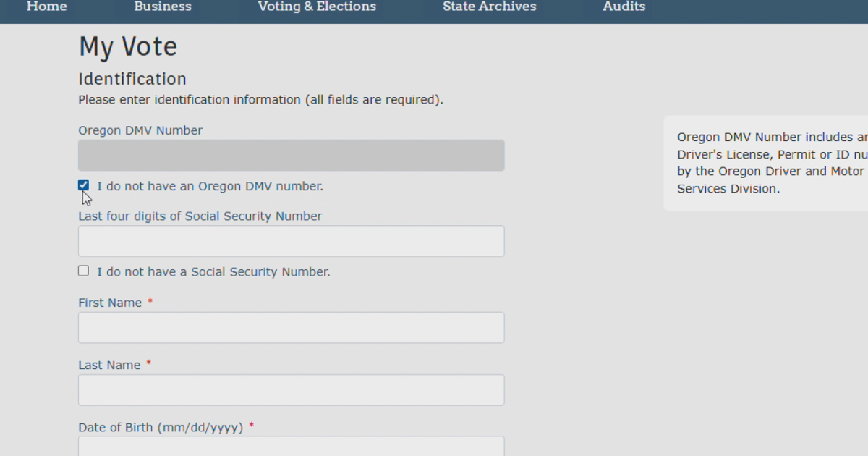
Task: Click "I do not have an Oregon DMV number" text
Action: (210, 187)
